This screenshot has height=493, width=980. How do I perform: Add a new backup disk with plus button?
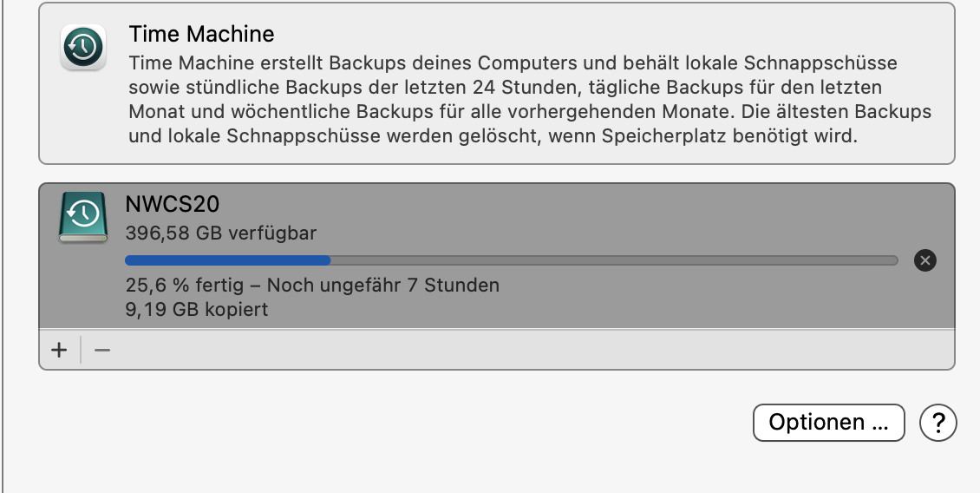(x=59, y=350)
